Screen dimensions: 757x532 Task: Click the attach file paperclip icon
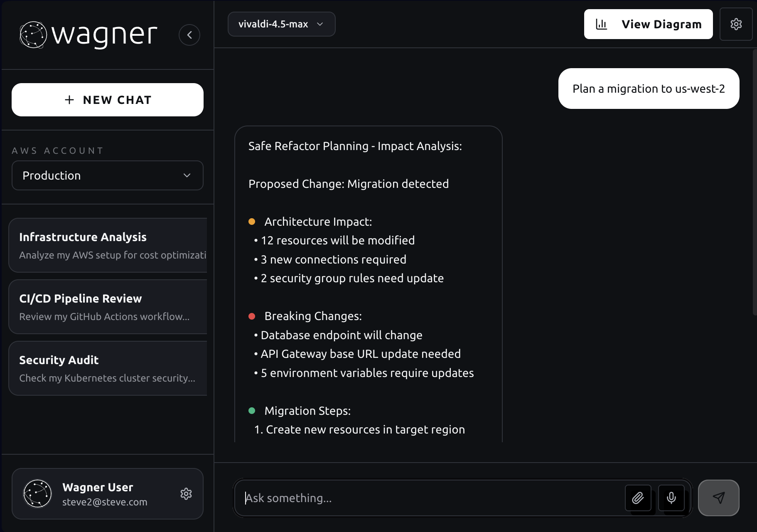point(638,498)
